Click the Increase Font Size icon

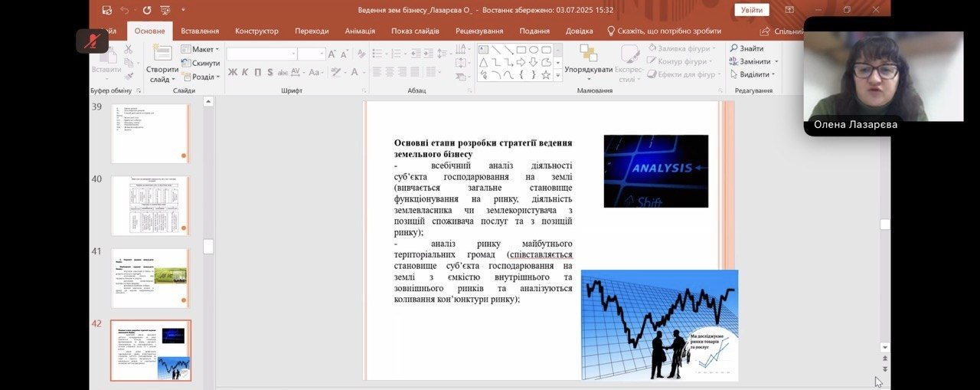332,54
